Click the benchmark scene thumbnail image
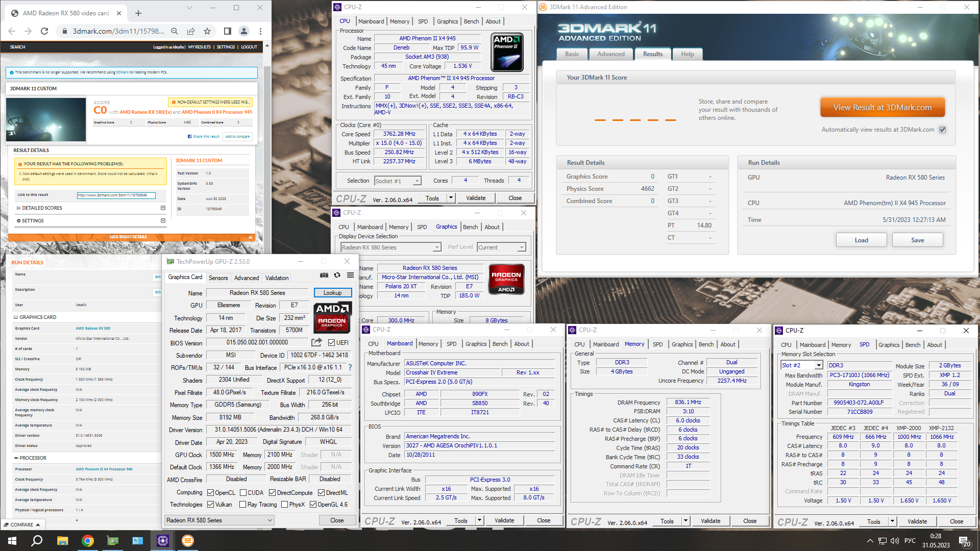Image resolution: width=980 pixels, height=551 pixels. pyautogui.click(x=46, y=119)
